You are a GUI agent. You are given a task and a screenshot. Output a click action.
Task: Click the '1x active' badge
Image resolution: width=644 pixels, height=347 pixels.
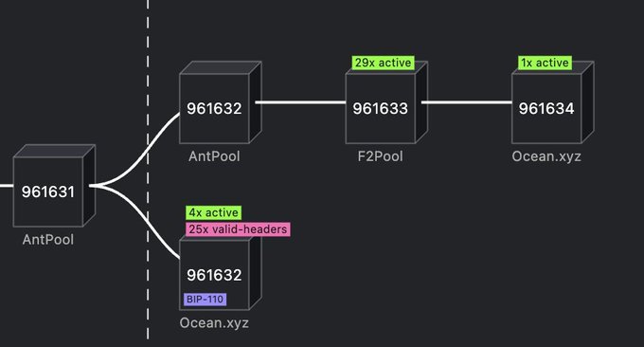coord(545,63)
